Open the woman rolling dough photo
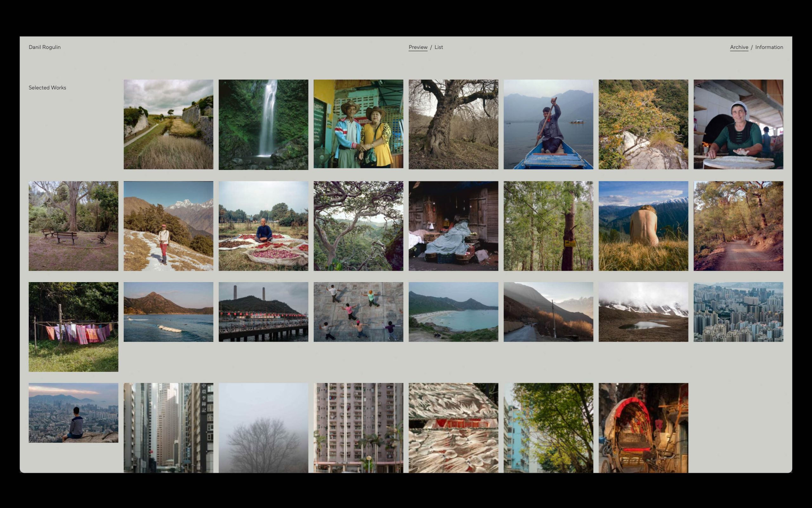 pyautogui.click(x=738, y=124)
